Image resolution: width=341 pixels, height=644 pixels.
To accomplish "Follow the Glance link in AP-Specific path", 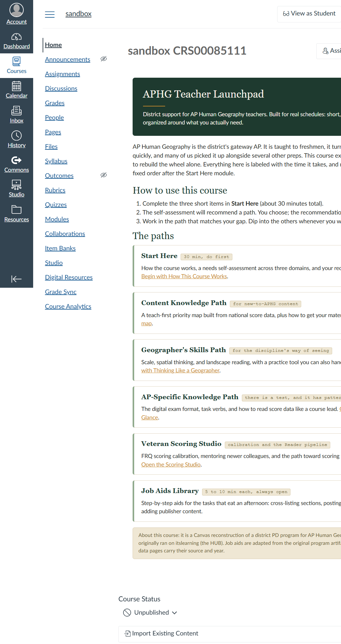I will (150, 418).
